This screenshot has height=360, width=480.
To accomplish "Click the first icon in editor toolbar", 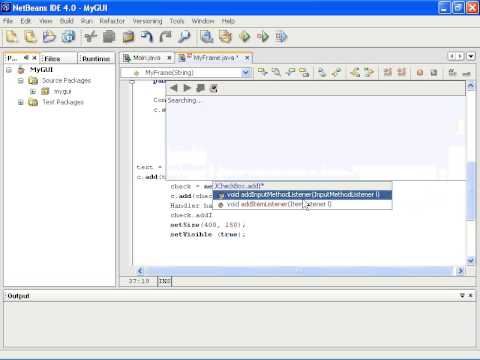I will click(263, 72).
